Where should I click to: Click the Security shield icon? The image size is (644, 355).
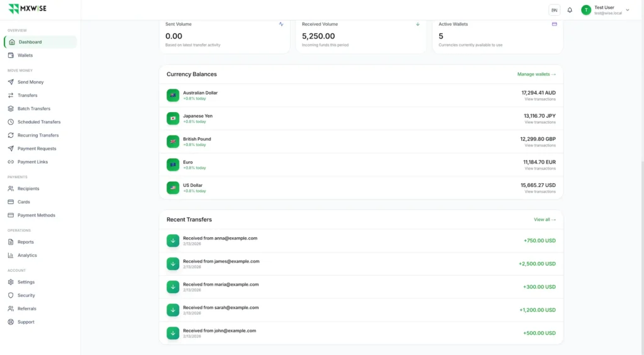[11, 295]
